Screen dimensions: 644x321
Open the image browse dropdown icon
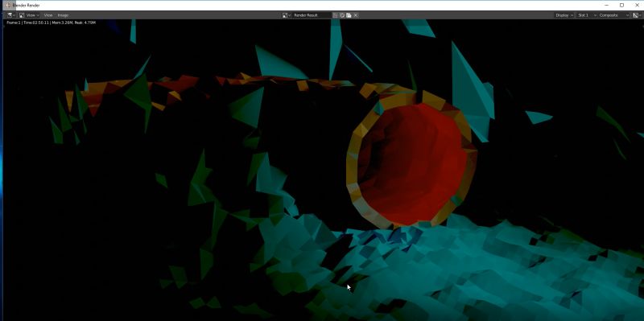(x=287, y=15)
